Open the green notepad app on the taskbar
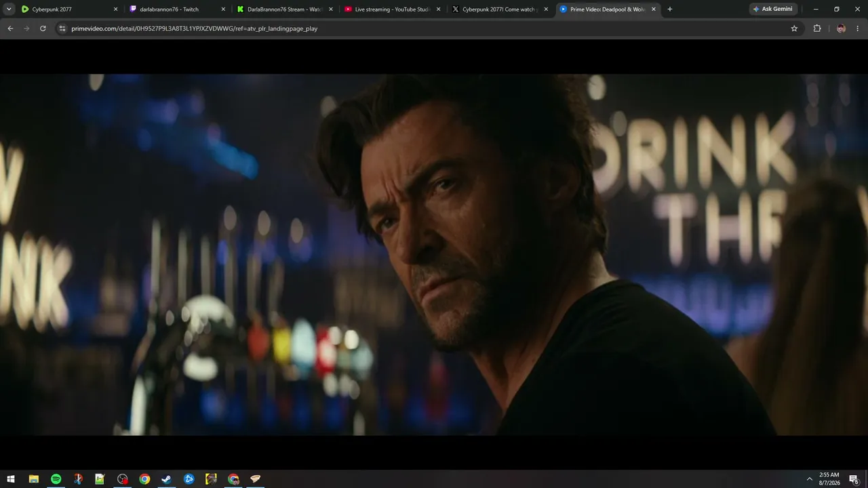The height and width of the screenshot is (488, 868). 100,479
